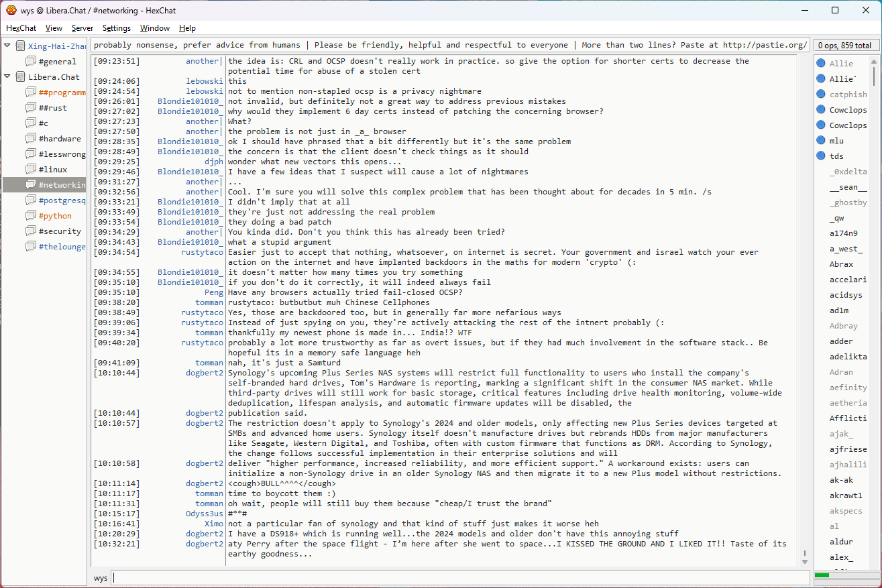Click the message 'time to boycott them :)'
The width and height of the screenshot is (882, 588).
coord(282,493)
